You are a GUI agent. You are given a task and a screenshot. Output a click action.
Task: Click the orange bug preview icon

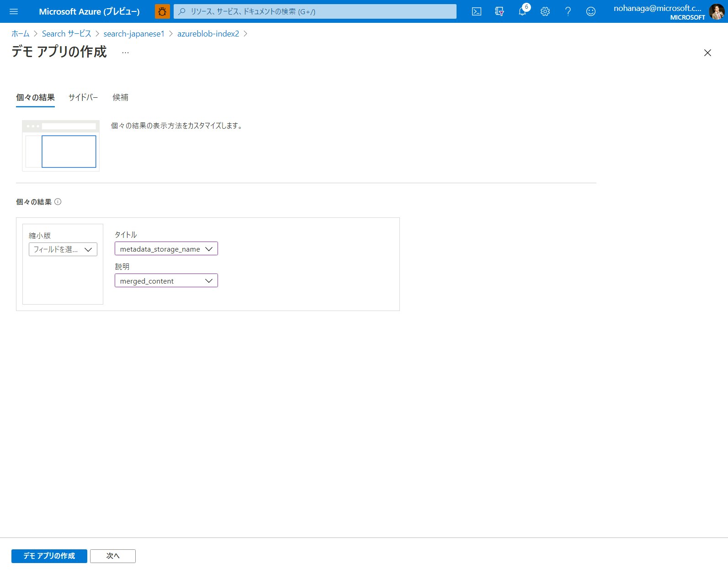coord(162,11)
